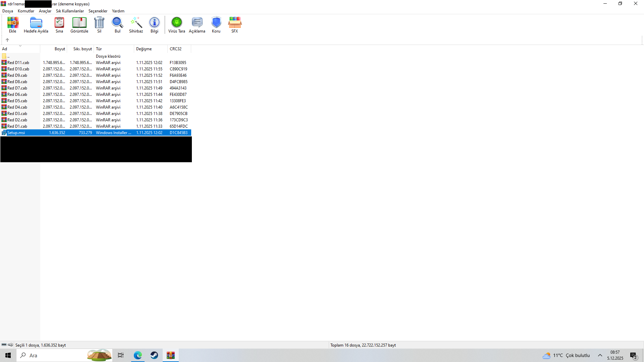Open the Bilgi info icon
644x362 pixels.
tap(154, 23)
